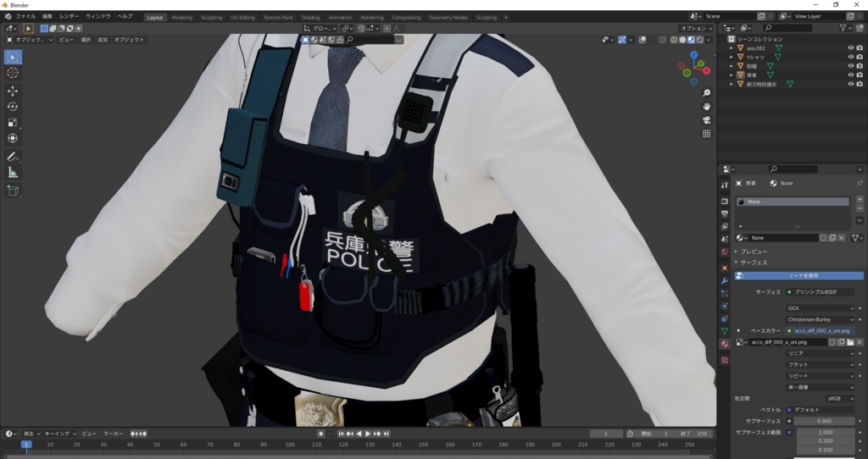Hide asa.082 object in viewport

[851, 48]
